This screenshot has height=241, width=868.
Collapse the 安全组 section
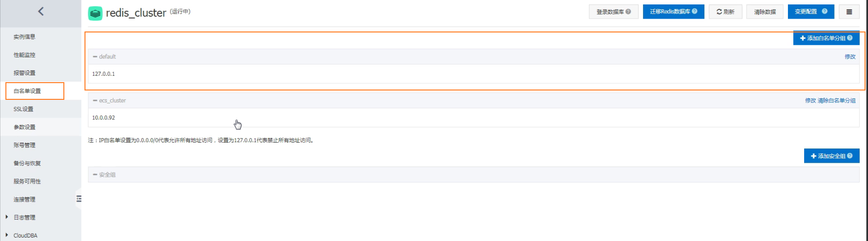(x=95, y=175)
